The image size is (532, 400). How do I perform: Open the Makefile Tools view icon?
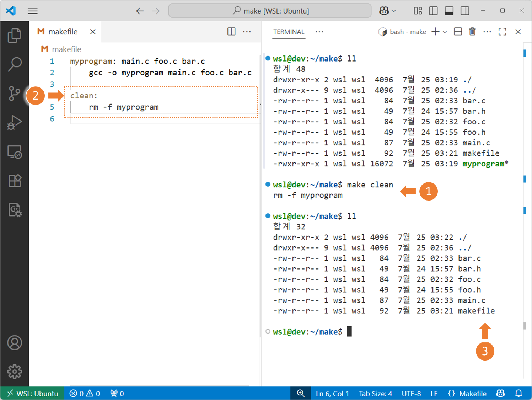coord(15,210)
